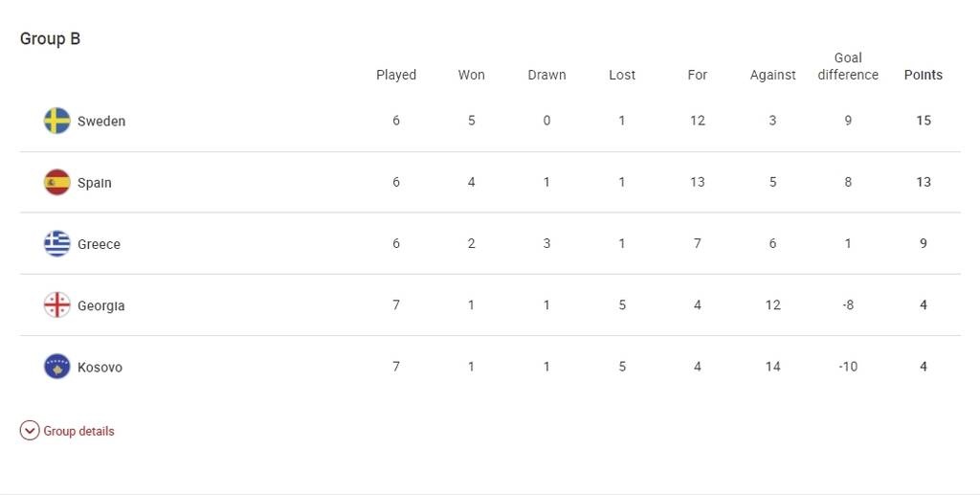
Task: Choose the Georgia team name
Action: click(x=101, y=306)
